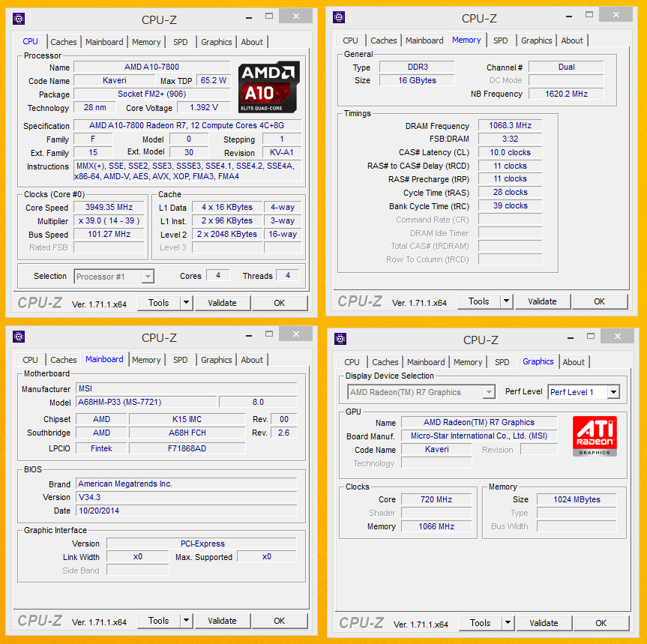Viewport: 647px width, 644px height.
Task: Click the GPU memory size 1024 MBytes
Action: [577, 499]
